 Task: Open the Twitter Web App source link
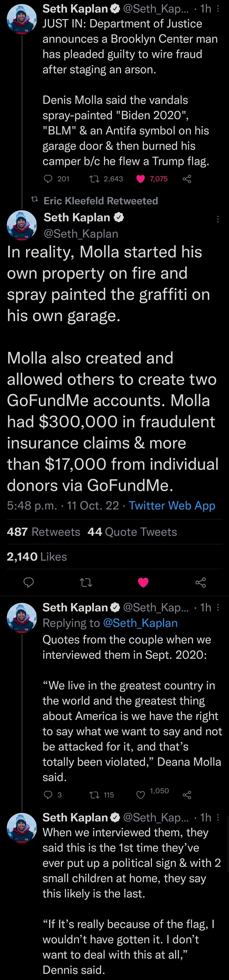pos(172,505)
